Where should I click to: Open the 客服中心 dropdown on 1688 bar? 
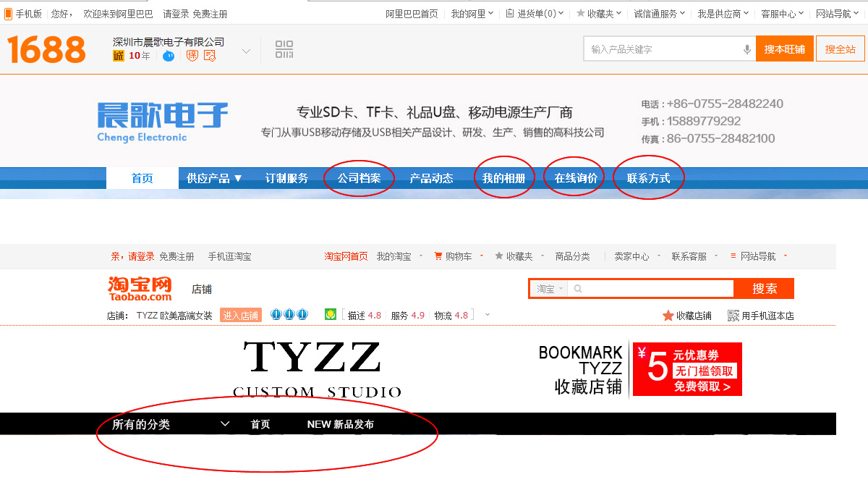(783, 14)
